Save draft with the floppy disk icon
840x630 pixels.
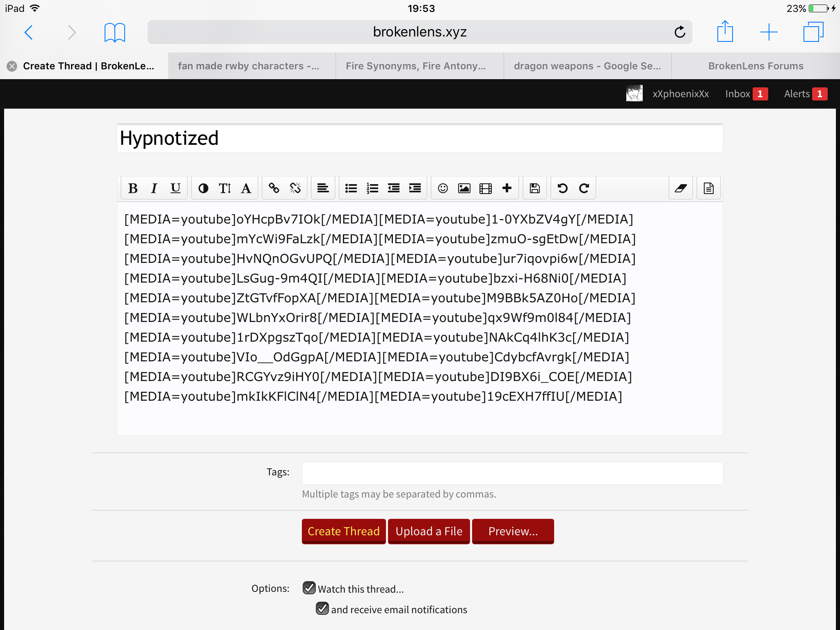534,188
